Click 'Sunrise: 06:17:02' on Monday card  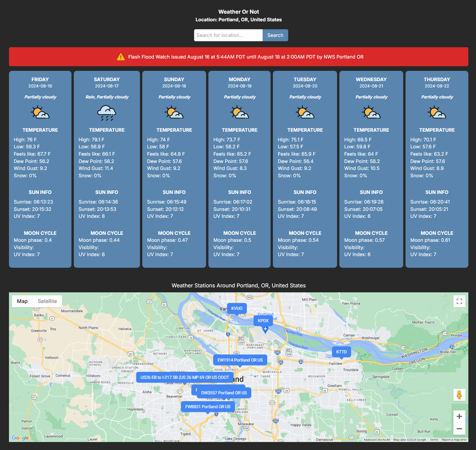click(233, 202)
